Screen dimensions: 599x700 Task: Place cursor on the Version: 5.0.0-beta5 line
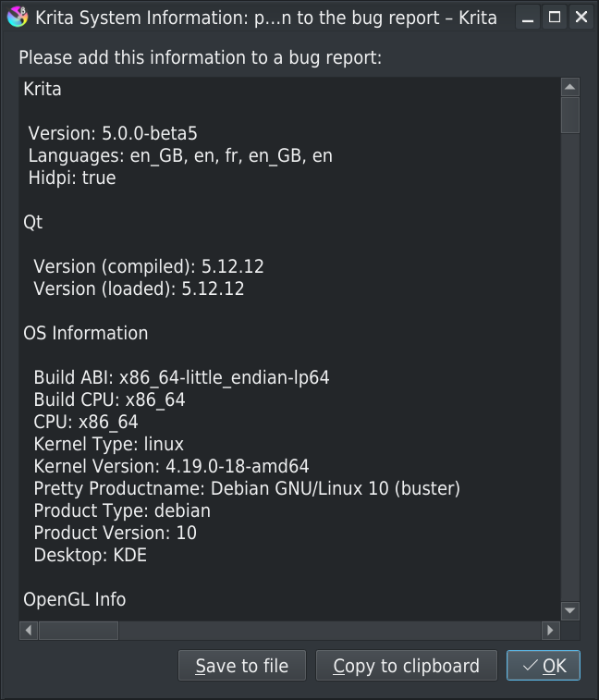click(x=113, y=133)
